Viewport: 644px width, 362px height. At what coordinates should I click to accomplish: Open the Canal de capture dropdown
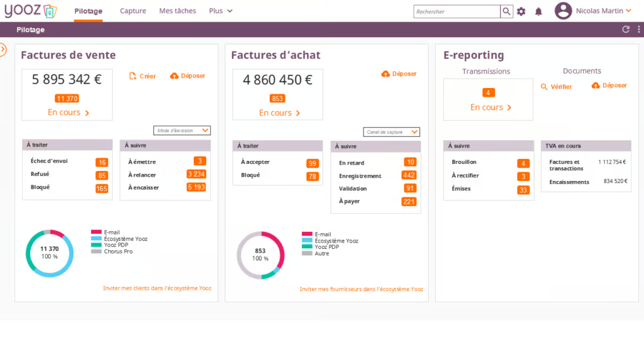tap(391, 132)
